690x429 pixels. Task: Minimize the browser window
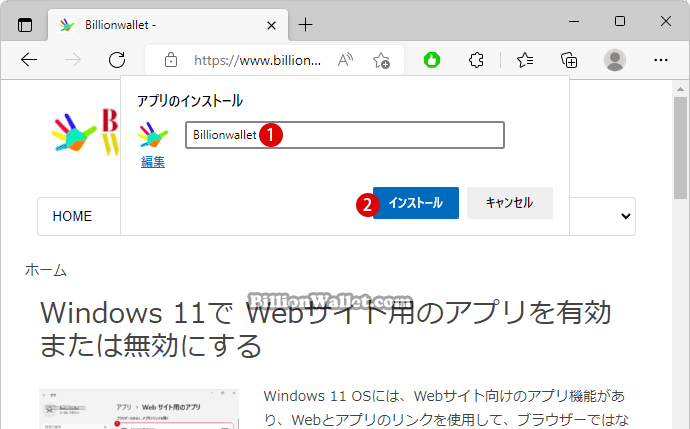(574, 21)
